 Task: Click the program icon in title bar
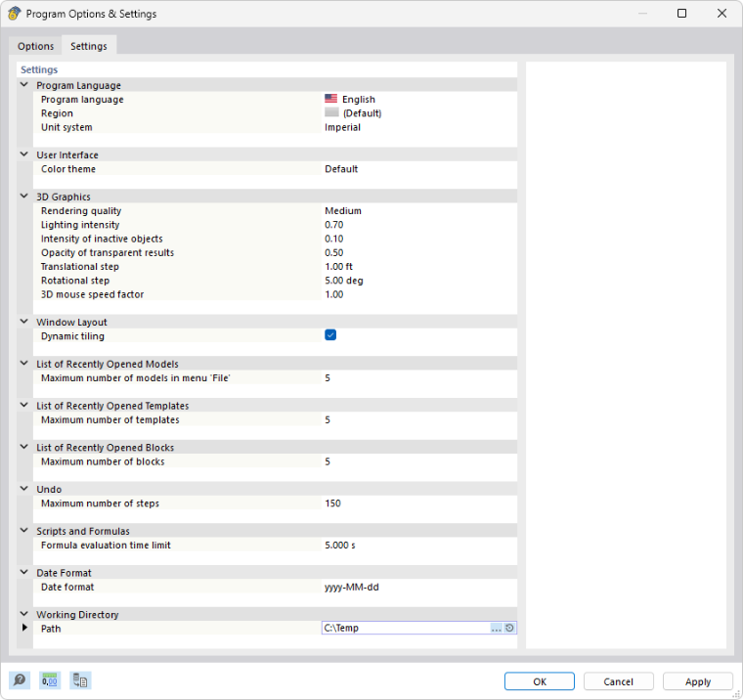pyautogui.click(x=14, y=14)
